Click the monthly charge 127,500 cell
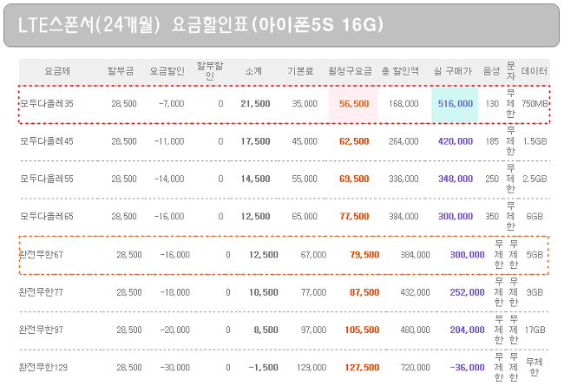The width and height of the screenshot is (564, 392). coord(362,367)
